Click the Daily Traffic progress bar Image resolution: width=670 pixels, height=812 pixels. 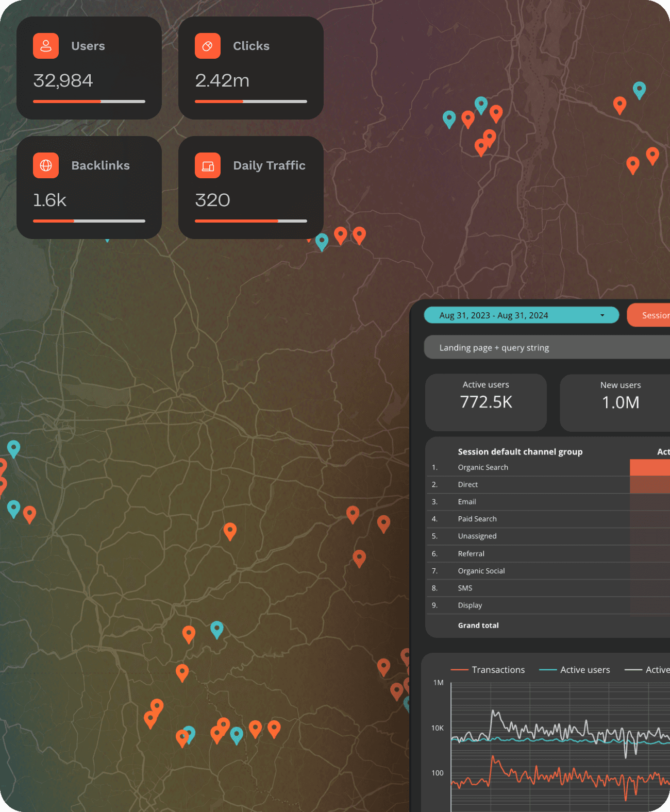coord(251,221)
